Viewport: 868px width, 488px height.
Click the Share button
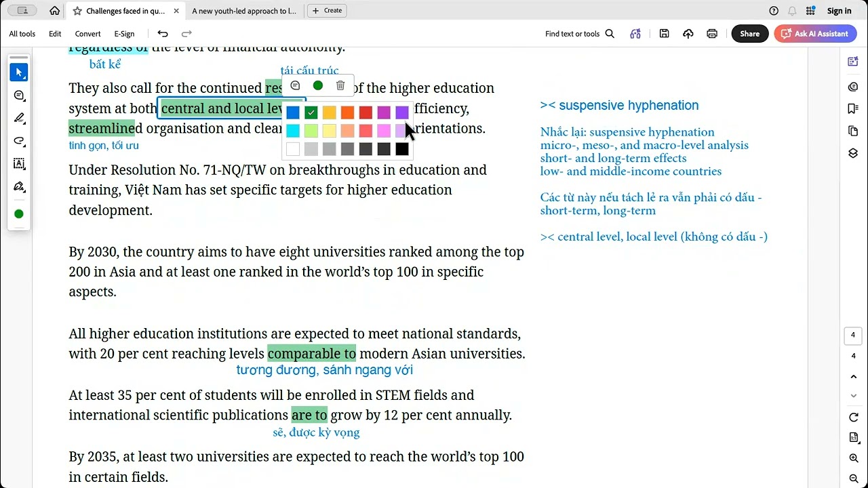(x=749, y=34)
